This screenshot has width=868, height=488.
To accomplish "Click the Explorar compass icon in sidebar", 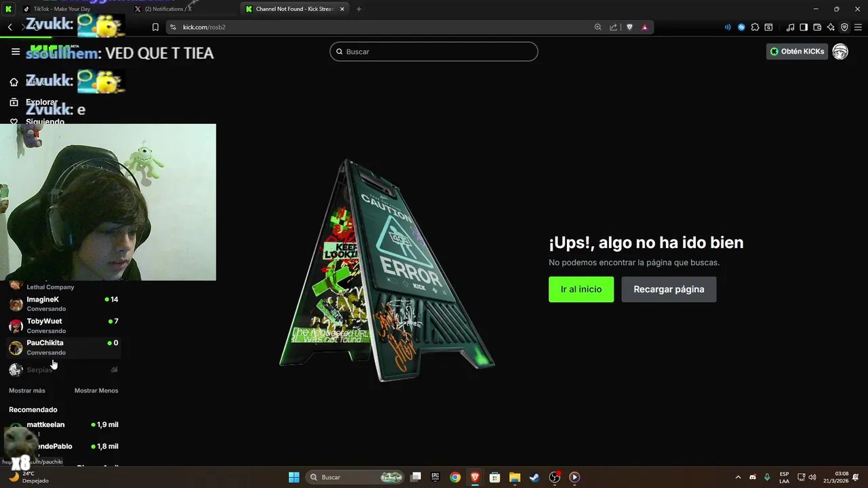I will tap(14, 102).
